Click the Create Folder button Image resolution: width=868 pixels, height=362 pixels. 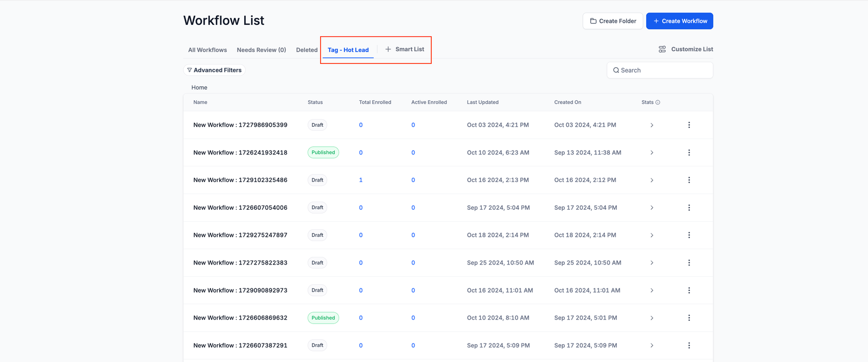point(612,21)
